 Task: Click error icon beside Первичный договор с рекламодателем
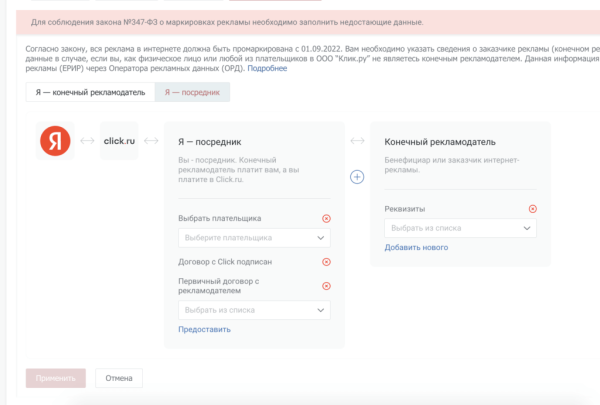[x=326, y=286]
